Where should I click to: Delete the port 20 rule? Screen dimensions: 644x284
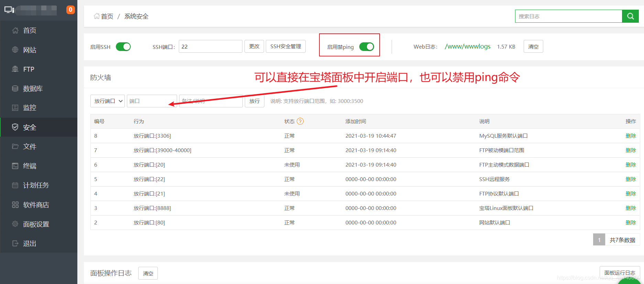pyautogui.click(x=631, y=165)
